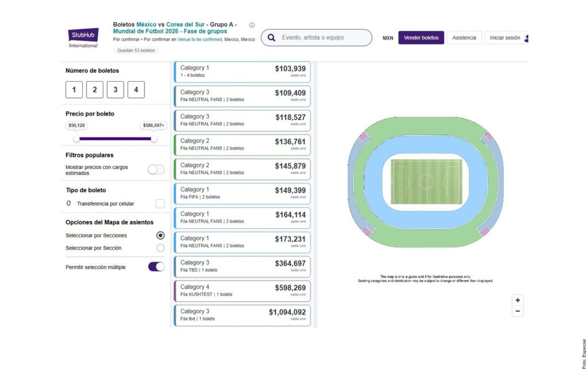Viewport: 588px width, 369px height.
Task: Click the Vender boletos button
Action: click(x=421, y=38)
